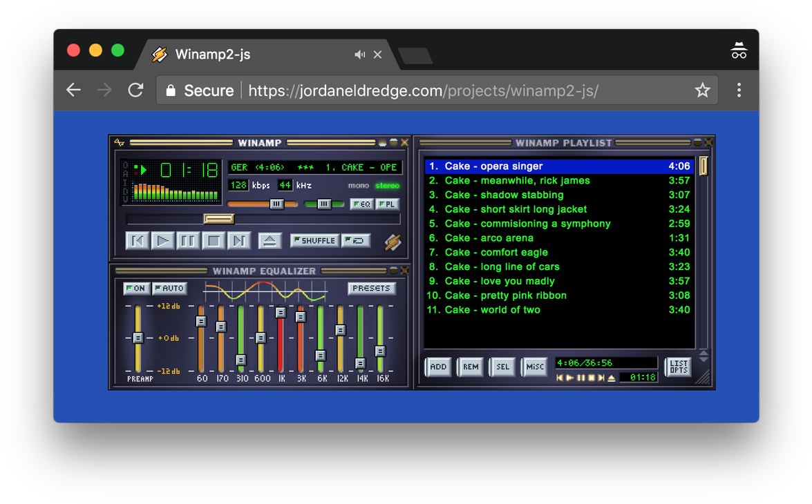The width and height of the screenshot is (812, 504).
Task: Click the 170 Hz equalizer band handle
Action: pyautogui.click(x=221, y=327)
